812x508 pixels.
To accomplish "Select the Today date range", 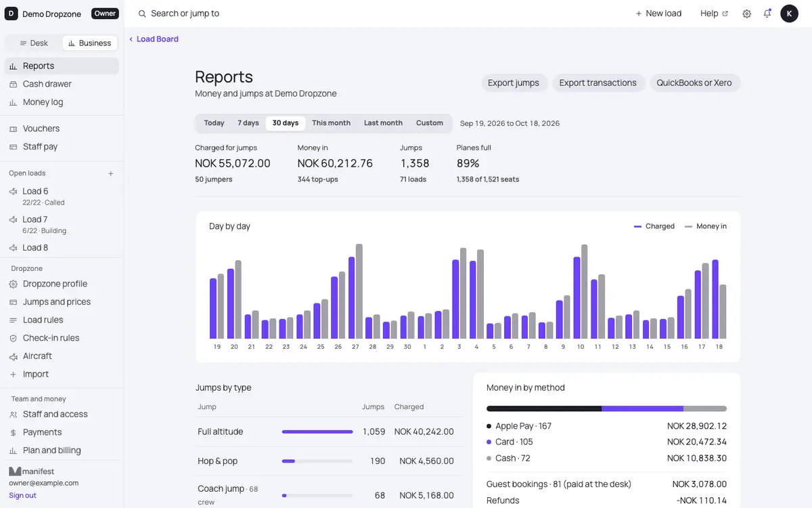I will point(214,123).
